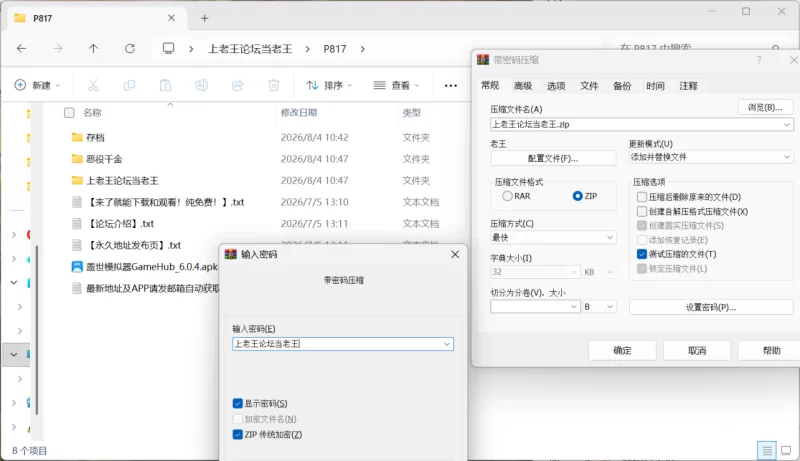Screen dimensions: 800x461
Task: Switch to the 选项 tab
Action: pos(556,86)
